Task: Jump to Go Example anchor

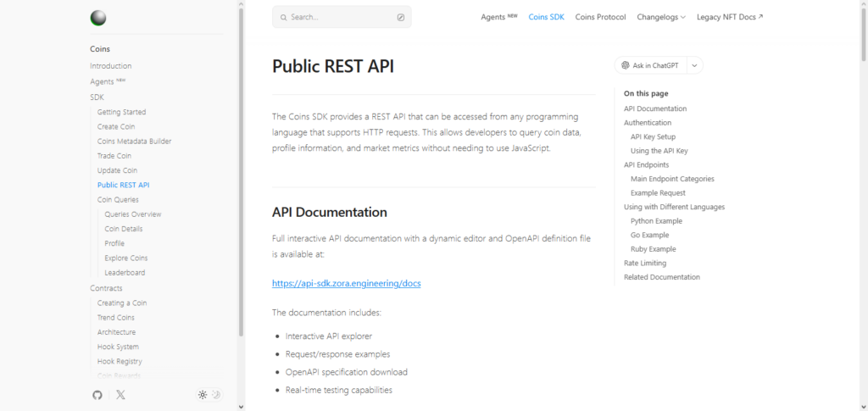Action: click(650, 235)
